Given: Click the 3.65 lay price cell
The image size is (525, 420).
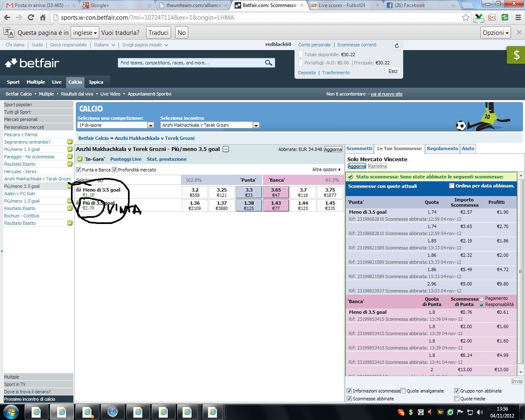Looking at the screenshot, I should tap(276, 192).
